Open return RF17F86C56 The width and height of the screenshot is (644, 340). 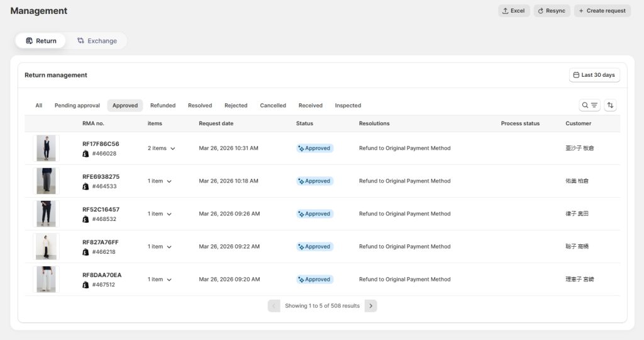point(101,144)
